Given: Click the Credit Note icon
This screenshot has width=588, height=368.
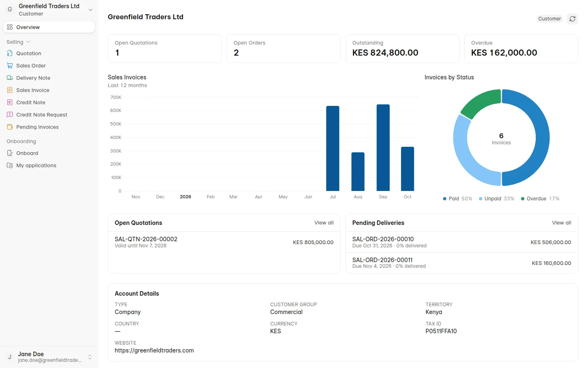Looking at the screenshot, I should pos(10,102).
